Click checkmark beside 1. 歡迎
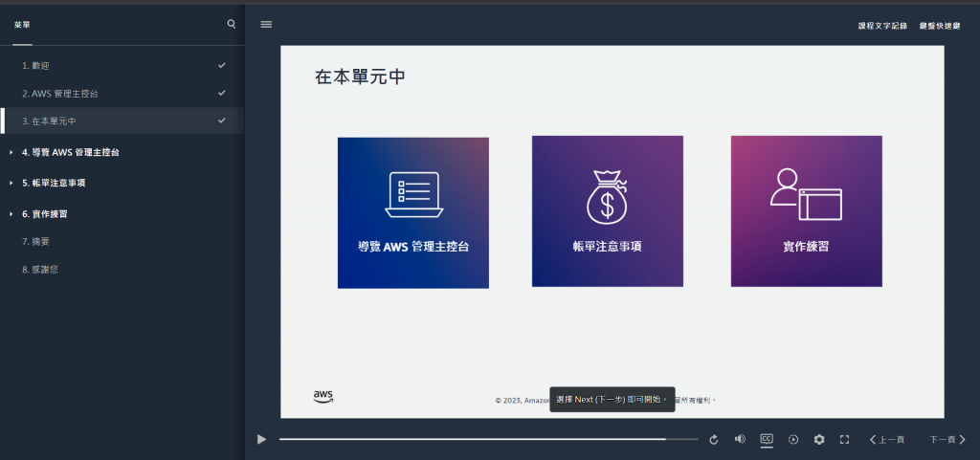This screenshot has height=460, width=980. (222, 65)
